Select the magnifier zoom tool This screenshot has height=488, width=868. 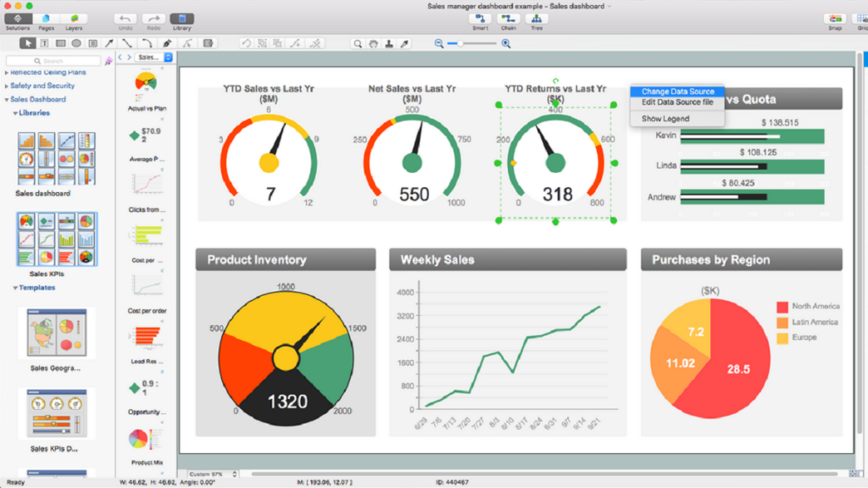click(359, 43)
